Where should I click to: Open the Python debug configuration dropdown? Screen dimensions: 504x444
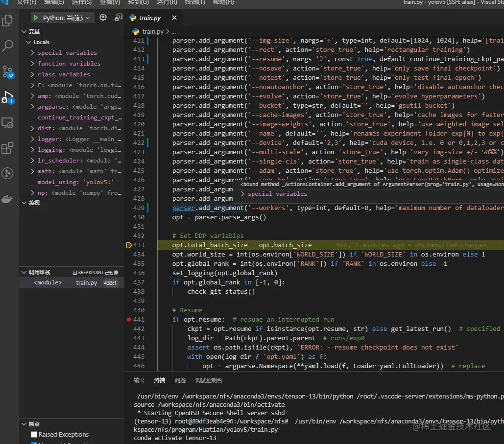point(66,18)
